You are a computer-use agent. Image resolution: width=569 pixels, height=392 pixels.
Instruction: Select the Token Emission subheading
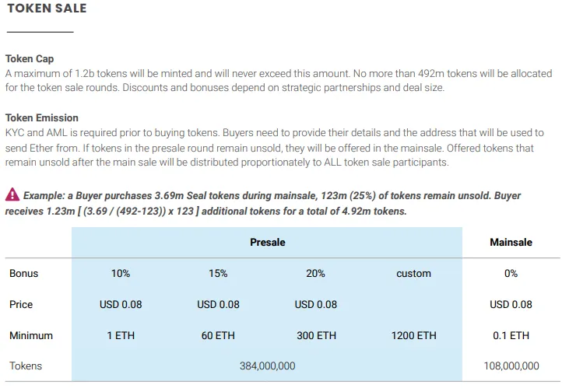(x=42, y=118)
